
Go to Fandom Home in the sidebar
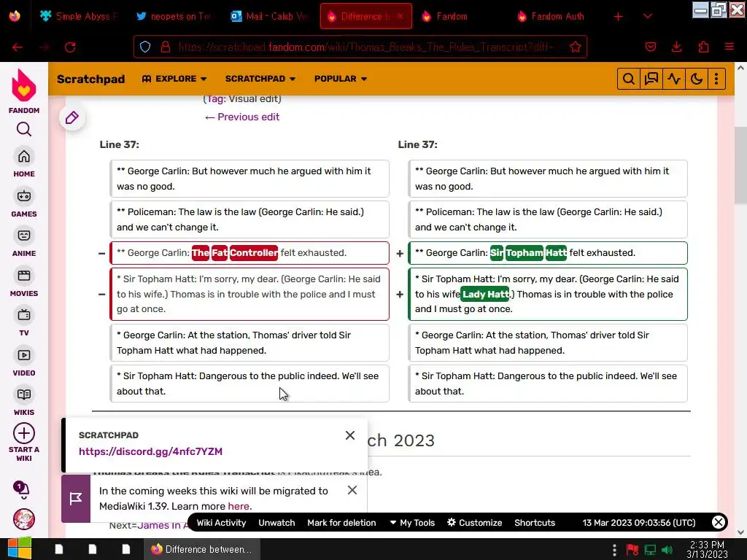click(24, 156)
